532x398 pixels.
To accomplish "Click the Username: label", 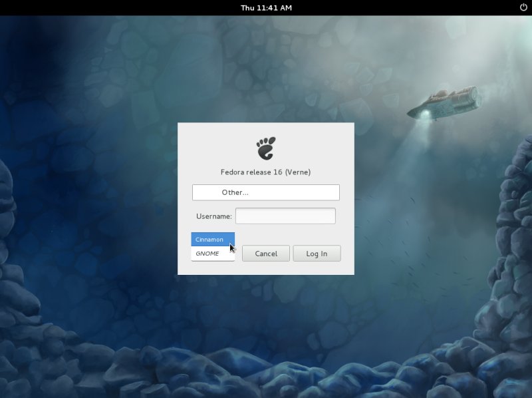I will pyautogui.click(x=213, y=216).
